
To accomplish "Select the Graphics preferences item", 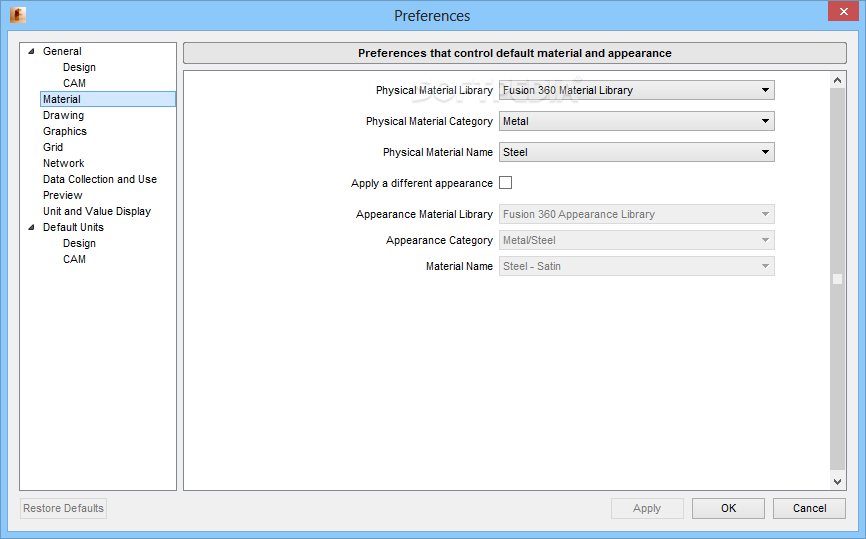I will (x=65, y=131).
